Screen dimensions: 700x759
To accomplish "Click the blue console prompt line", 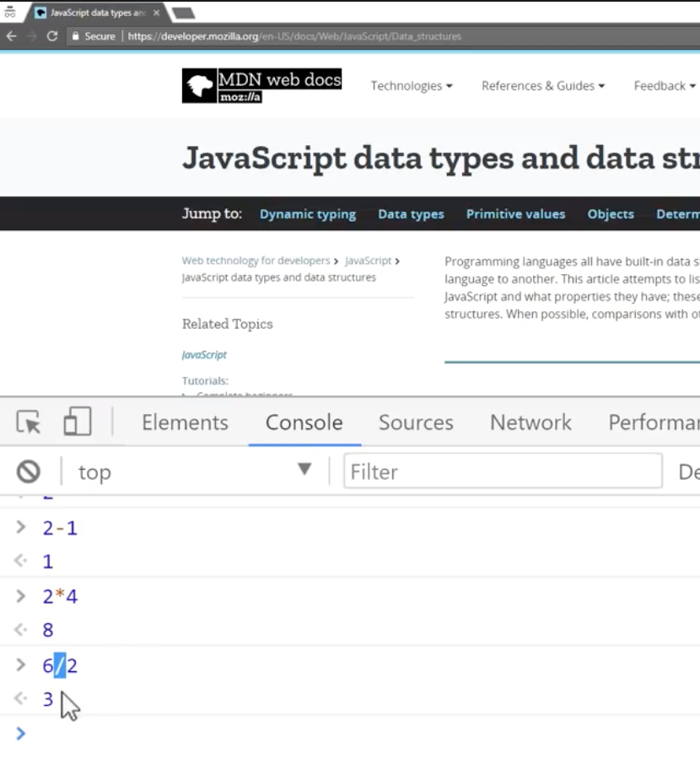I will click(x=350, y=734).
